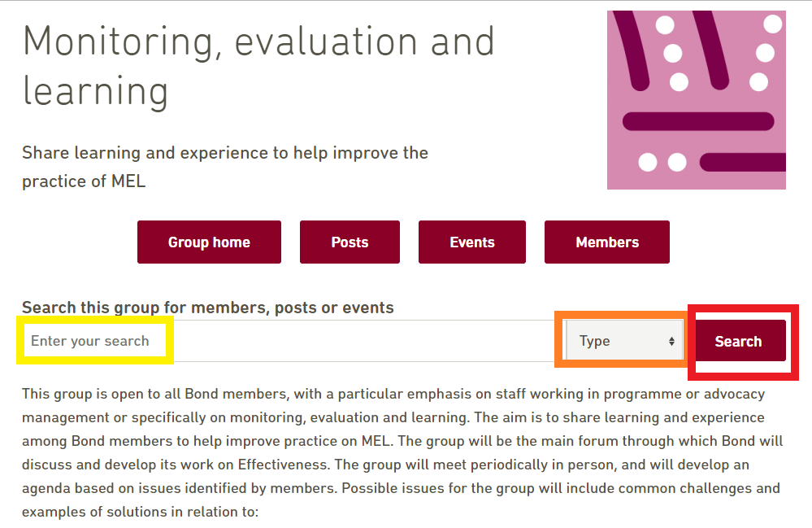Viewport: 812px width, 528px height.
Task: Click 'examples of solutions in relation to:' text
Action: [x=140, y=512]
